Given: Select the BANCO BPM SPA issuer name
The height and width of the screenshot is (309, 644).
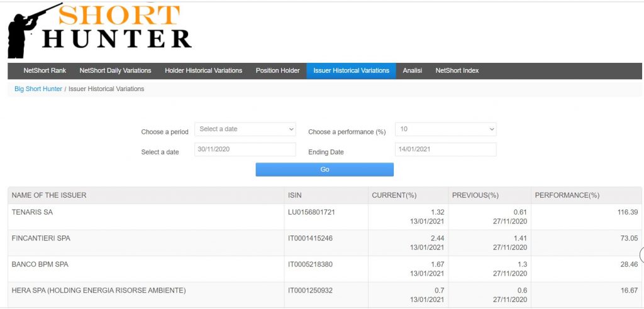Looking at the screenshot, I should click(40, 264).
